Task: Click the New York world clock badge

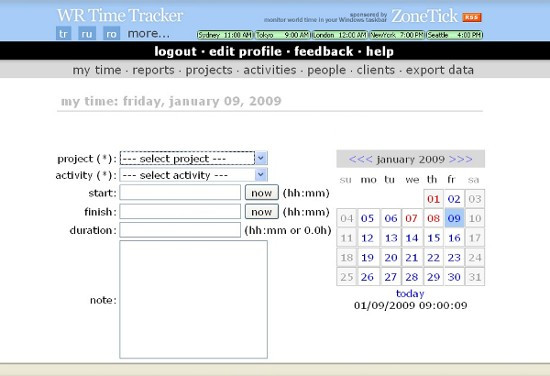Action: (x=397, y=35)
